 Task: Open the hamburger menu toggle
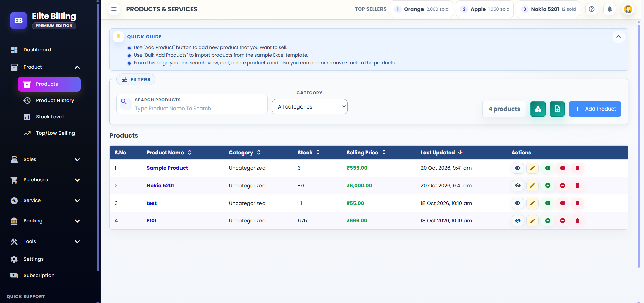pyautogui.click(x=114, y=9)
